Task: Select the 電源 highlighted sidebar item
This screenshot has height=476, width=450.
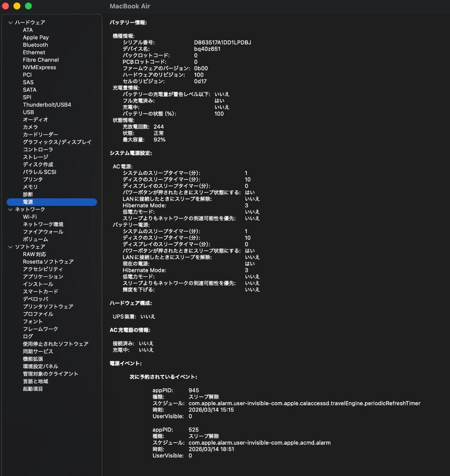Action: (x=28, y=202)
